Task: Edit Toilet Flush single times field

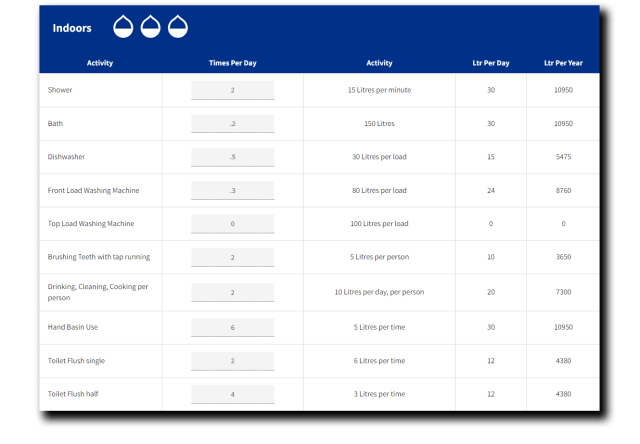Action: pyautogui.click(x=233, y=361)
